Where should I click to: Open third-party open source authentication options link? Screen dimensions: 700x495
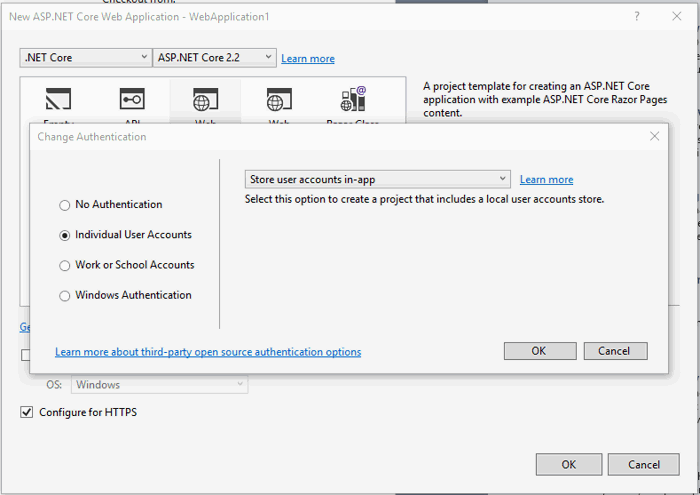point(208,352)
